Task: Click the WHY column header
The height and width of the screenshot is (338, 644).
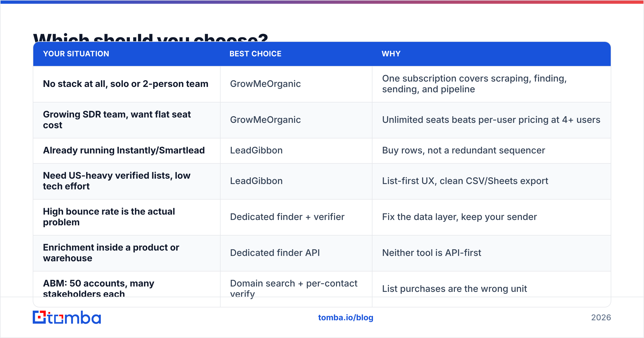Action: (391, 54)
